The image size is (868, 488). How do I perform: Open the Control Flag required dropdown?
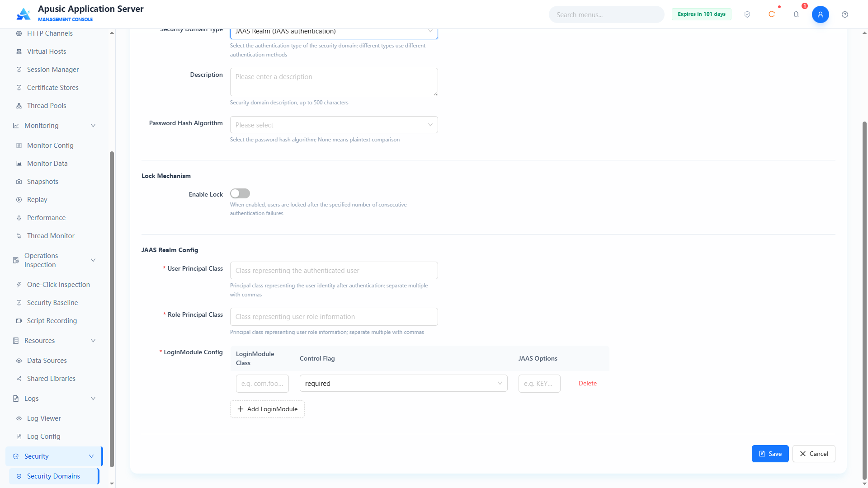[403, 383]
